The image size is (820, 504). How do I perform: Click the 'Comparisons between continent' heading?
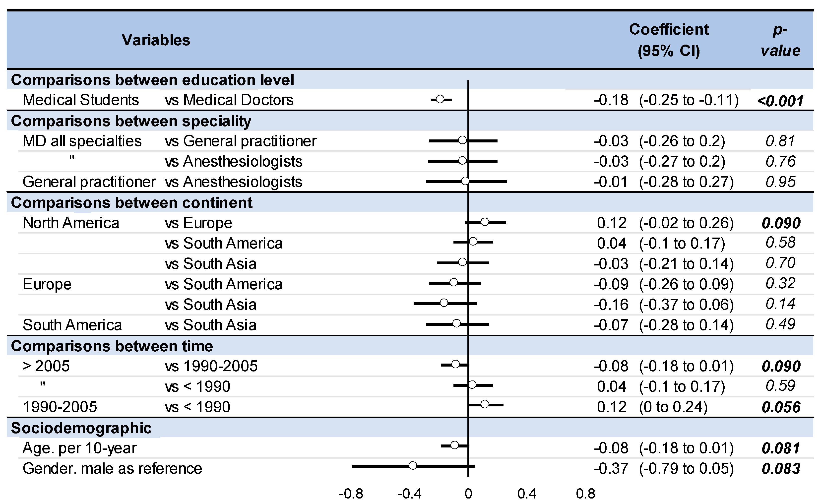pos(132,203)
